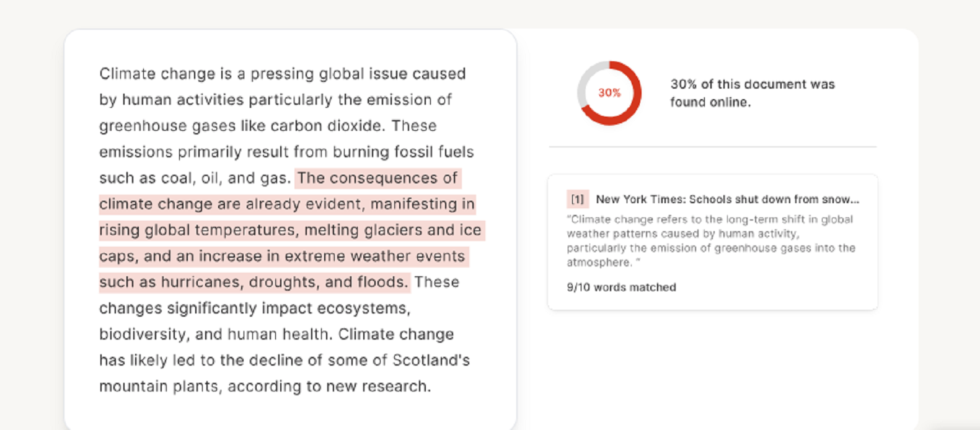
Task: Click highlighted line "climate change are already evident"
Action: 286,204
